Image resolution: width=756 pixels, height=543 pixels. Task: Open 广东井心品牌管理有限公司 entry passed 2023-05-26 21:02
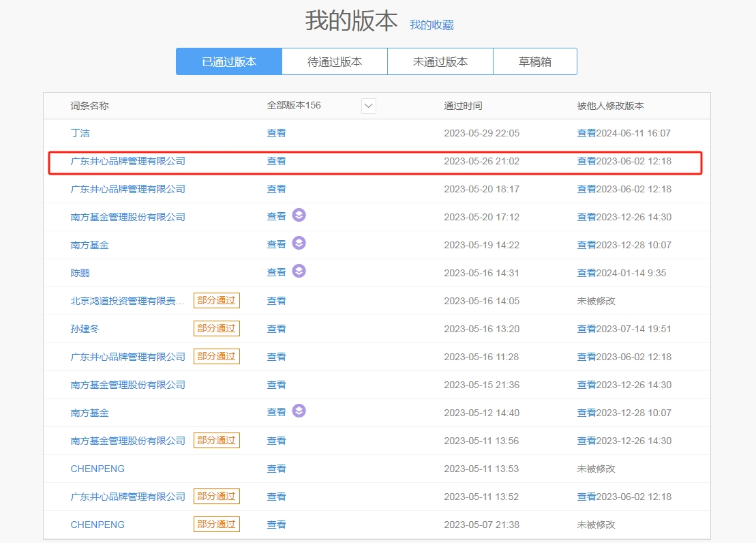pyautogui.click(x=127, y=161)
